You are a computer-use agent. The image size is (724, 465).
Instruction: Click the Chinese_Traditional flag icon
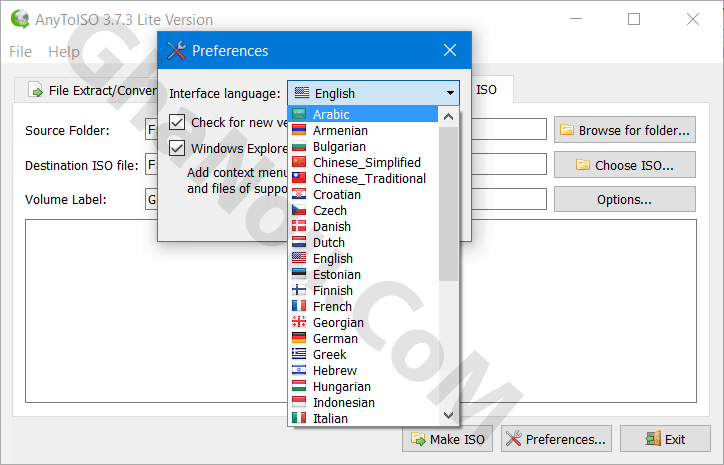[x=299, y=178]
